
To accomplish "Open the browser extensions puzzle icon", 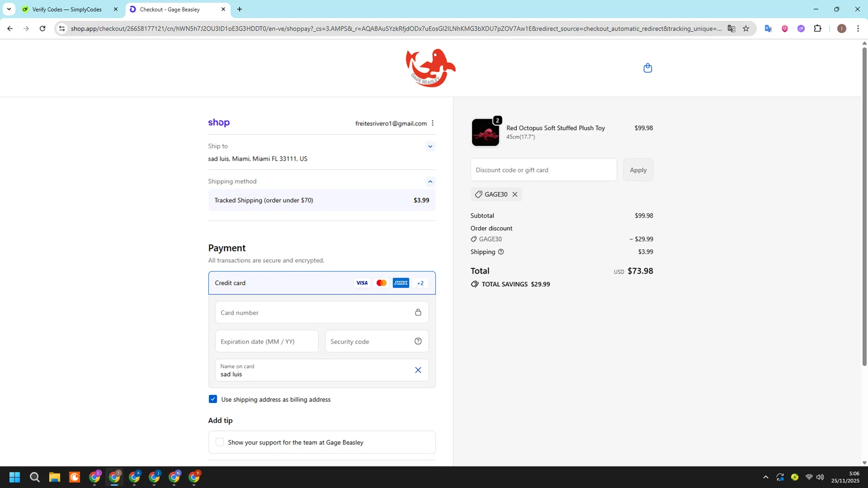I will point(818,28).
